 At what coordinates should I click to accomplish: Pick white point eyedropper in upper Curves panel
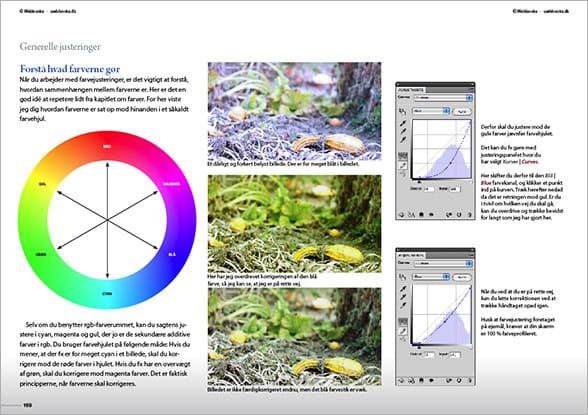403,139
